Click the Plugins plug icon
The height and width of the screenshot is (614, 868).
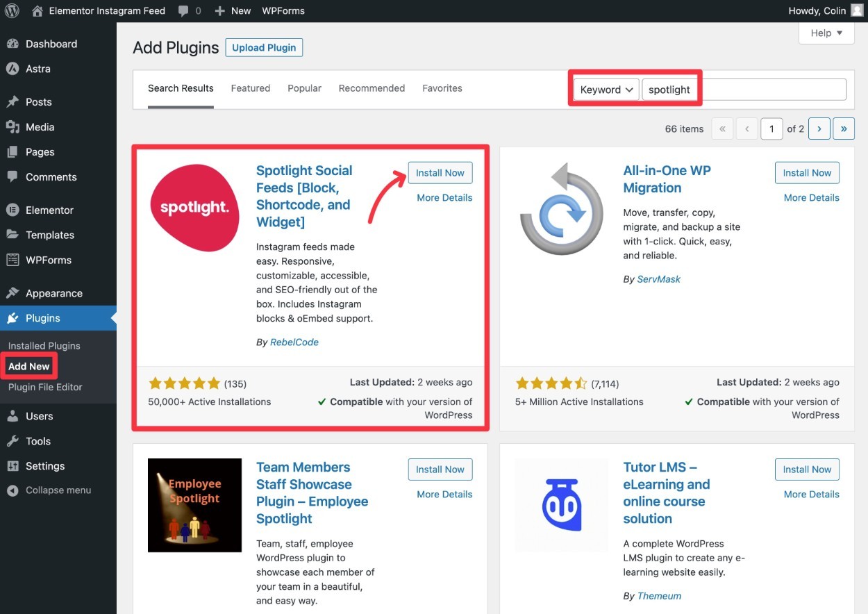(12, 318)
